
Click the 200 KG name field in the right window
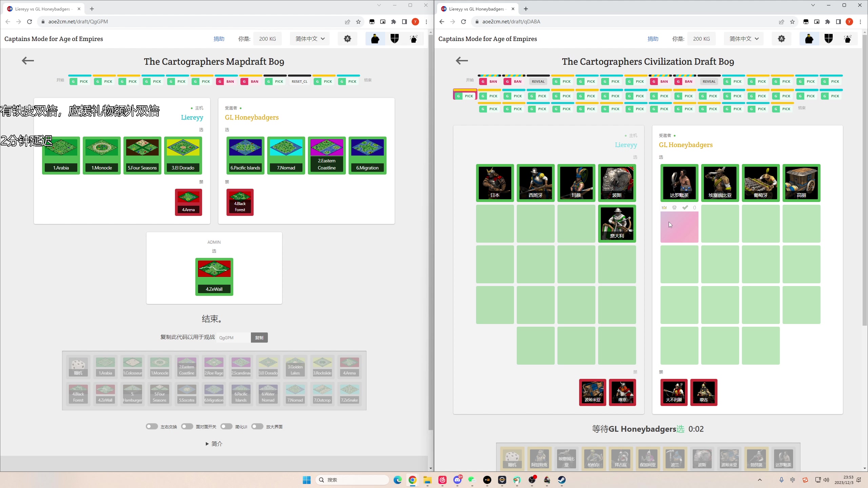(702, 39)
